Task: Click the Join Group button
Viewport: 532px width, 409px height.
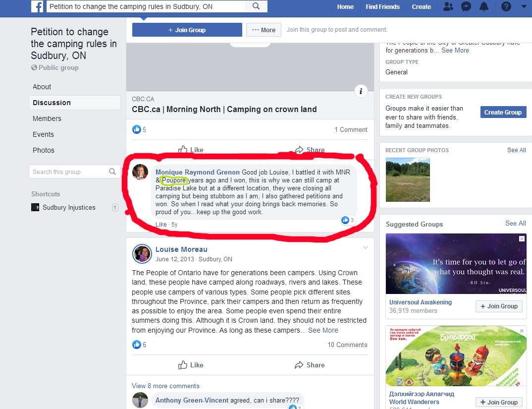Action: (x=187, y=30)
